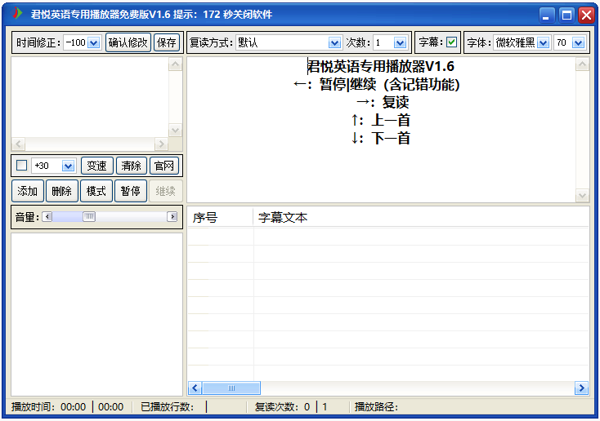Click the 音量 volume slider handle
The image size is (600, 421).
(89, 217)
